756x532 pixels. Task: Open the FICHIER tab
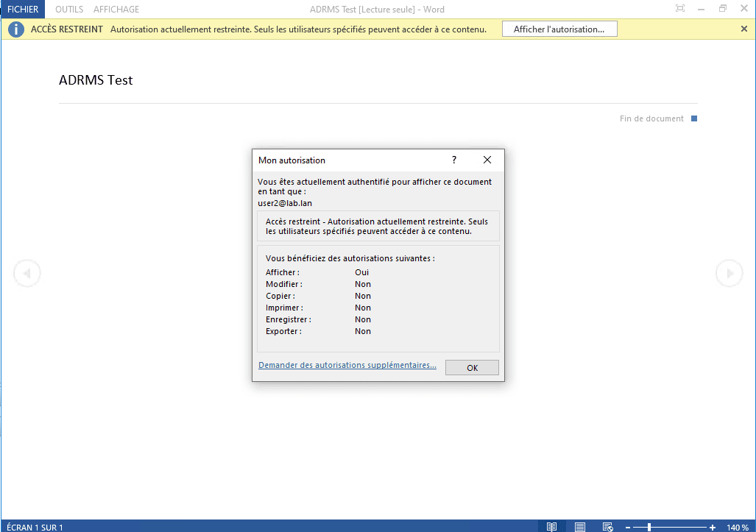[x=22, y=10]
